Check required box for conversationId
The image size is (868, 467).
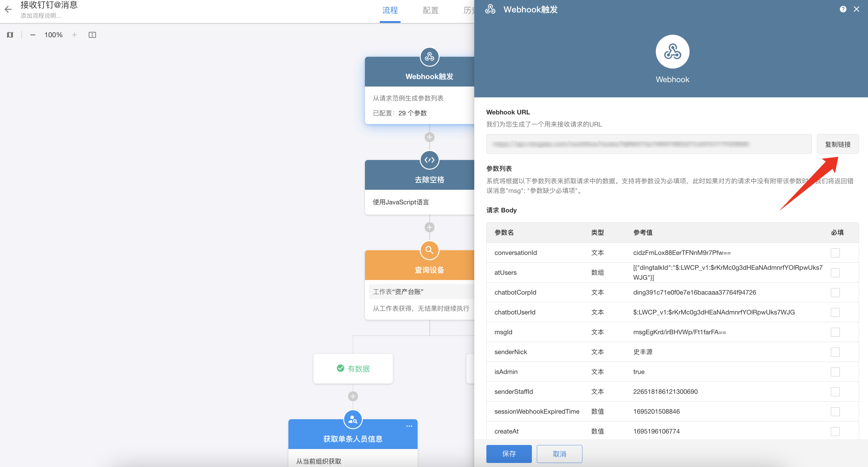tap(835, 252)
